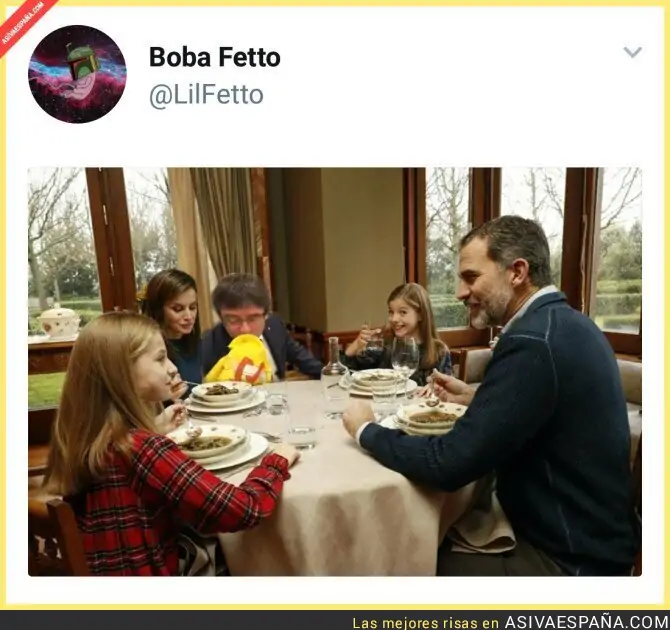Click the "Las mejores risas en" footer text
This screenshot has width=670, height=630.
tap(426, 623)
